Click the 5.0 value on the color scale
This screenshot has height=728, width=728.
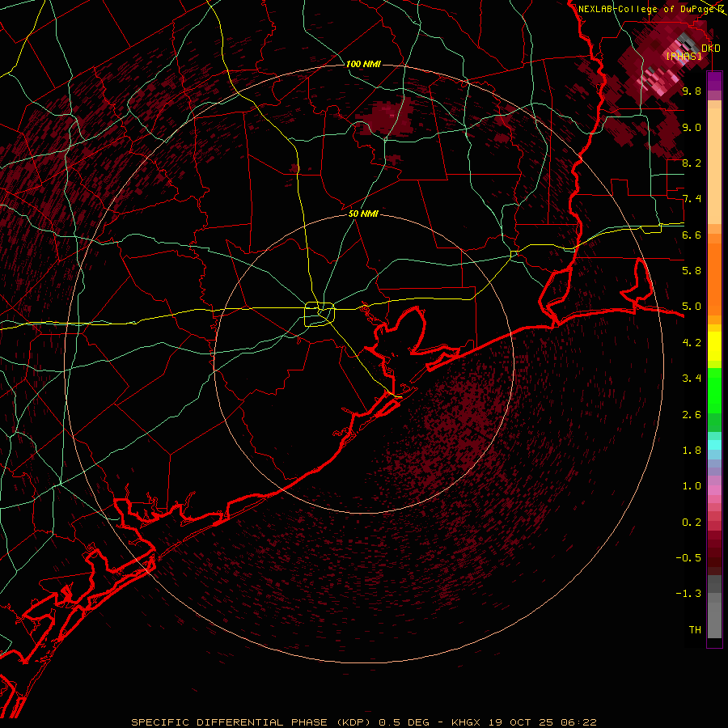coord(692,307)
